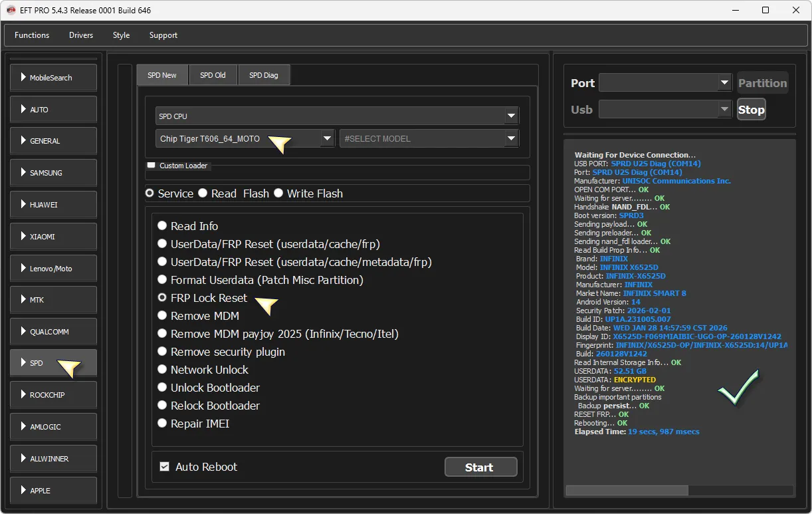Open the MobileSearch sidebar section
The image size is (812, 514).
pos(53,78)
